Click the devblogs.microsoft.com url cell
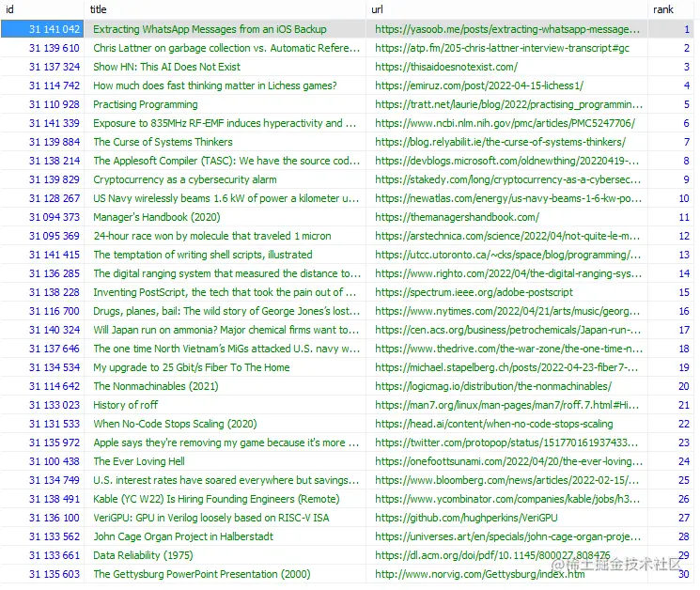The width and height of the screenshot is (700, 590). (506, 161)
